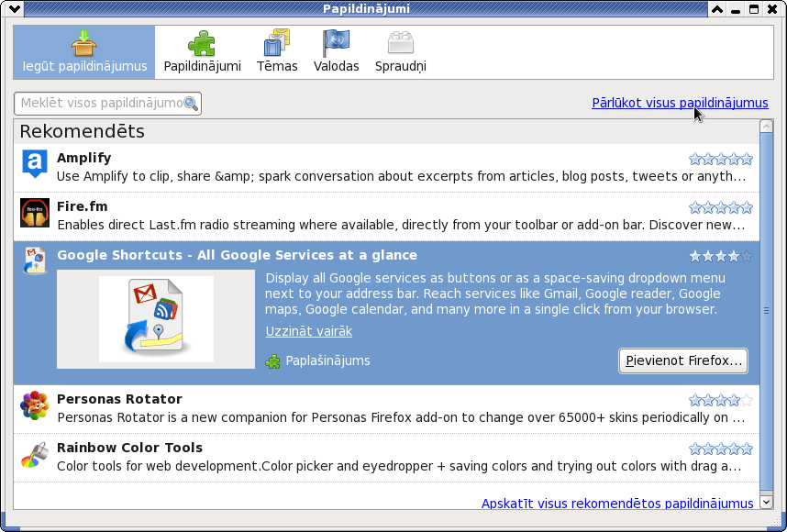Switch to the Tēmas tab
This screenshot has width=787, height=532.
pyautogui.click(x=277, y=52)
